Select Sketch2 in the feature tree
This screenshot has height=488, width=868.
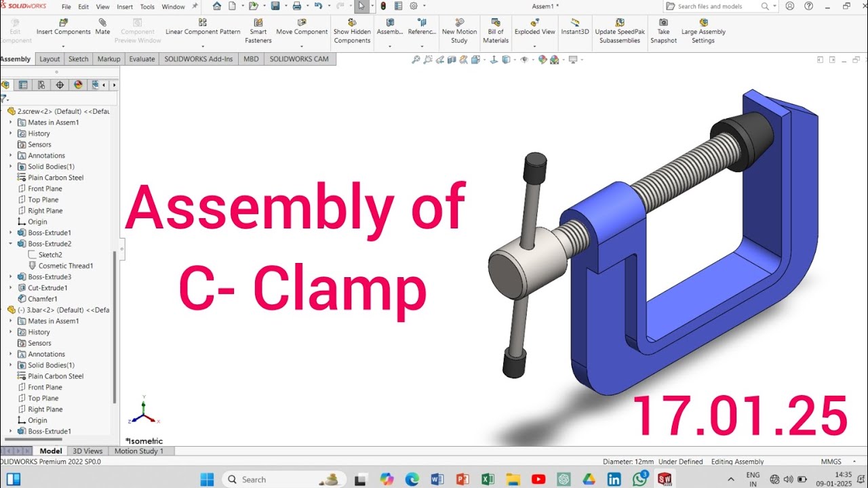click(x=45, y=255)
